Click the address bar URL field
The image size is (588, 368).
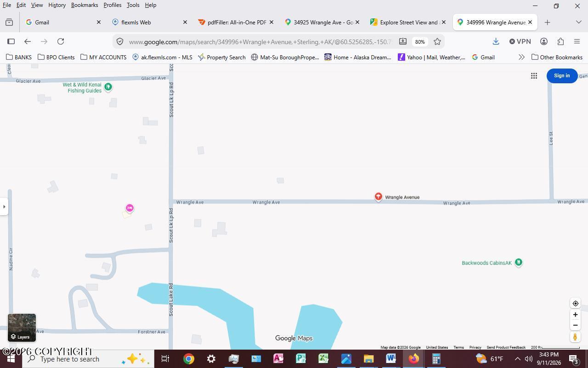[260, 42]
